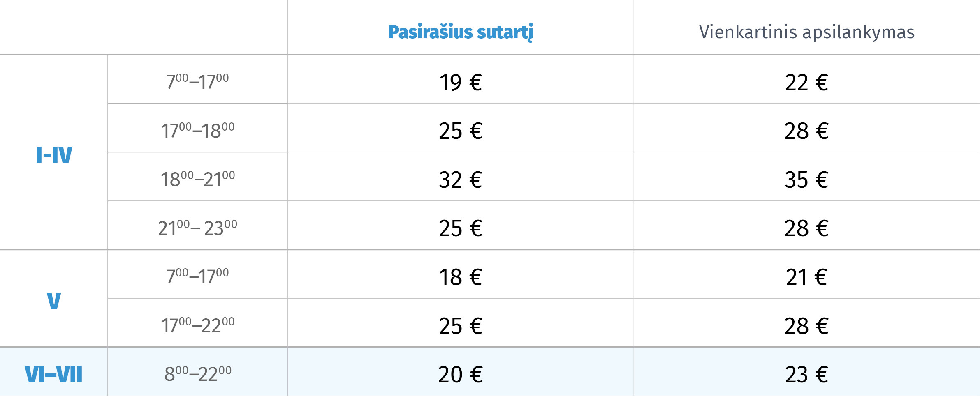Screen dimensions: 980x396
Task: Click the 21:00–23:00 time slot
Action: point(198,228)
